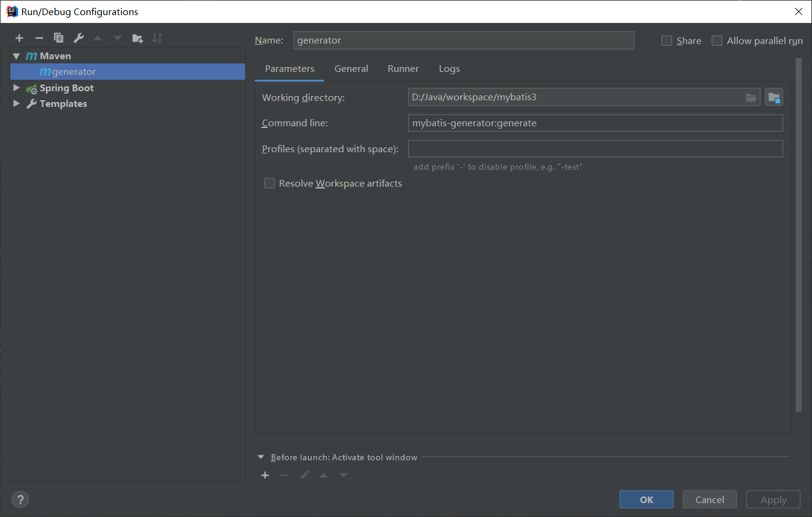This screenshot has width=812, height=517.
Task: Move configuration up using toolbar arrow
Action: click(98, 38)
